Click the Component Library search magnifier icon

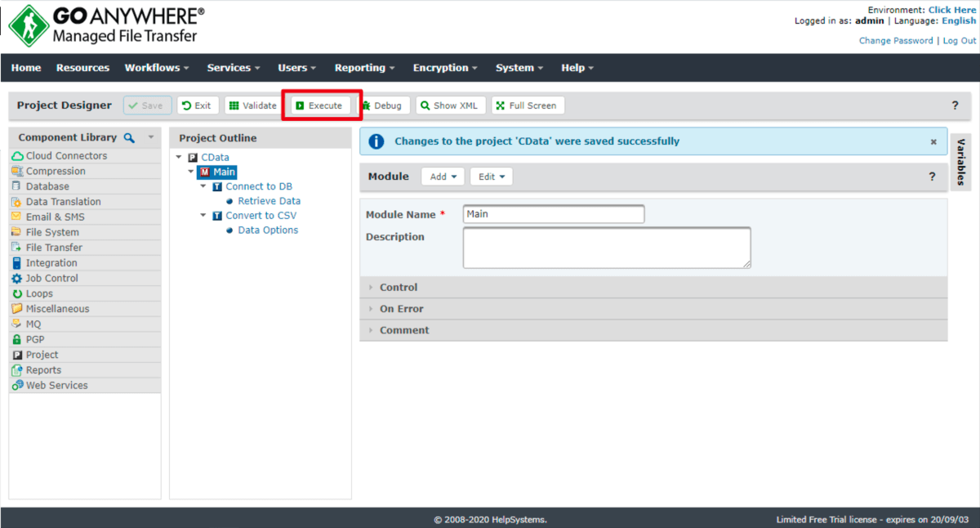[129, 137]
